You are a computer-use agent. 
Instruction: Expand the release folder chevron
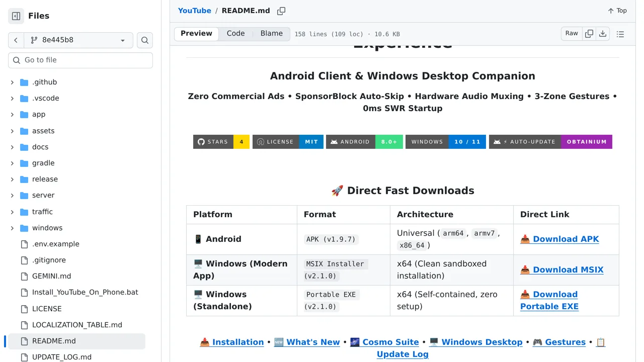tap(12, 179)
